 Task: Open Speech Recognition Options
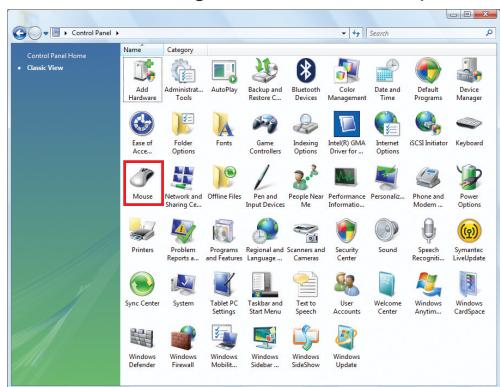(x=428, y=240)
